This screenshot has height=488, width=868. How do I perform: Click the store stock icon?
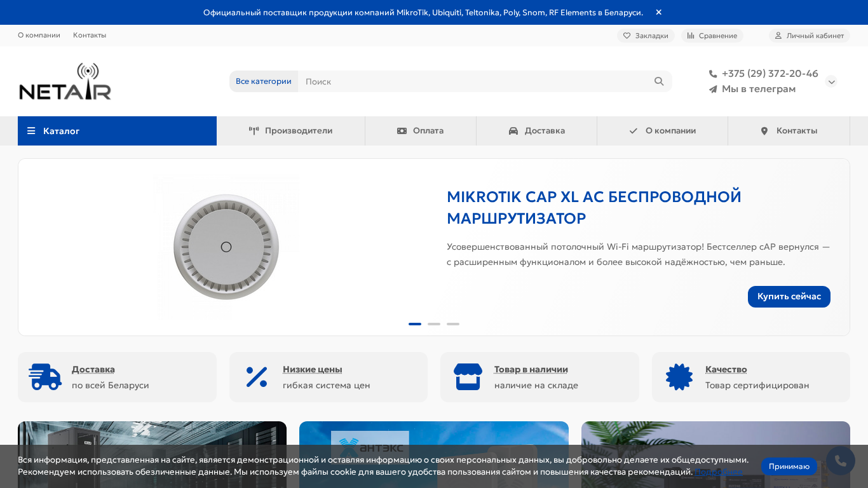pos(468,377)
